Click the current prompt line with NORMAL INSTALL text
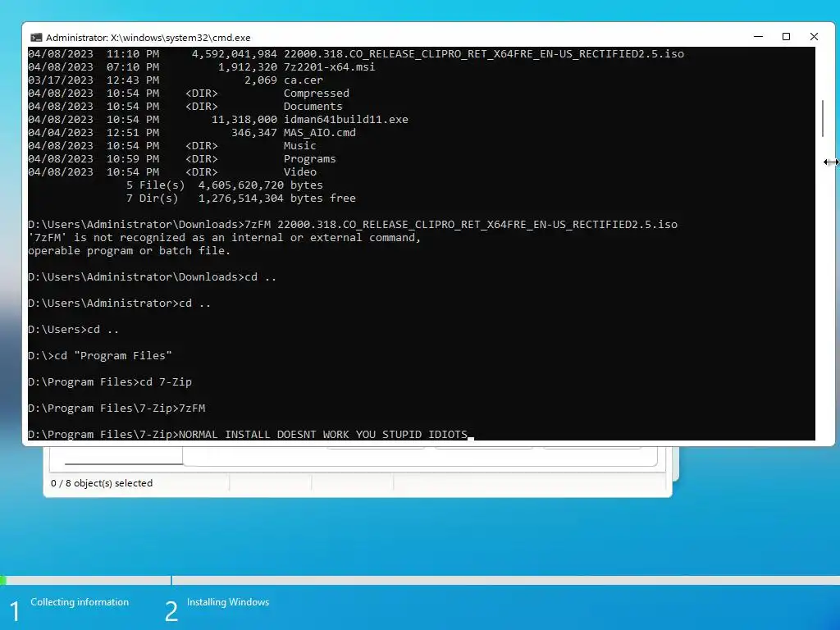The width and height of the screenshot is (840, 630). [x=251, y=435]
